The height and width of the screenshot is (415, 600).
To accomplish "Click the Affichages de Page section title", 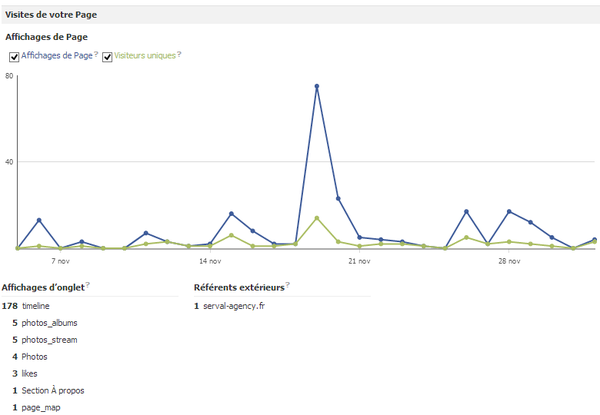I will coord(46,37).
